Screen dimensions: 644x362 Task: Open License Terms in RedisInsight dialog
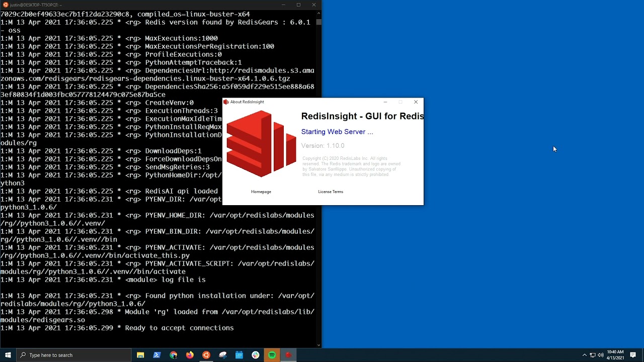(x=331, y=192)
